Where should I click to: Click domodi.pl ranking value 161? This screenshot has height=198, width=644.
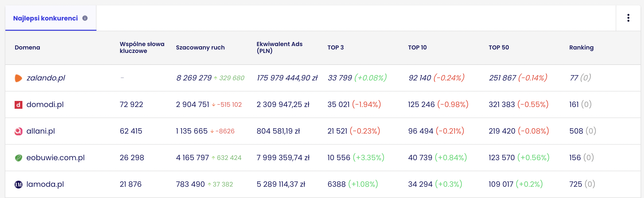574,104
